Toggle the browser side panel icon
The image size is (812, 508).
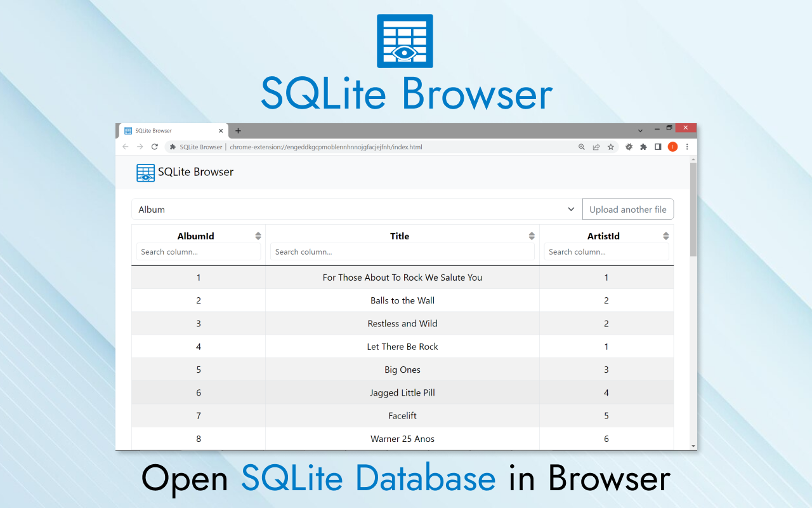pyautogui.click(x=658, y=147)
